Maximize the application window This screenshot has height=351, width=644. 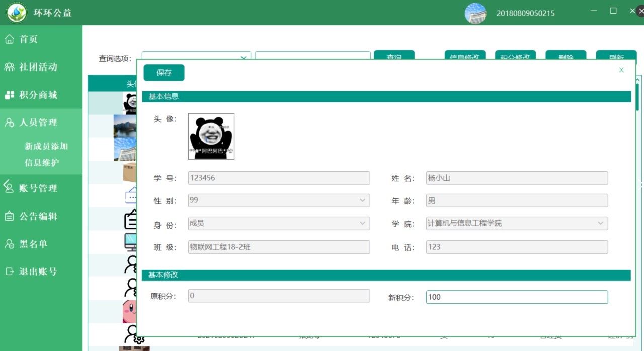click(613, 11)
